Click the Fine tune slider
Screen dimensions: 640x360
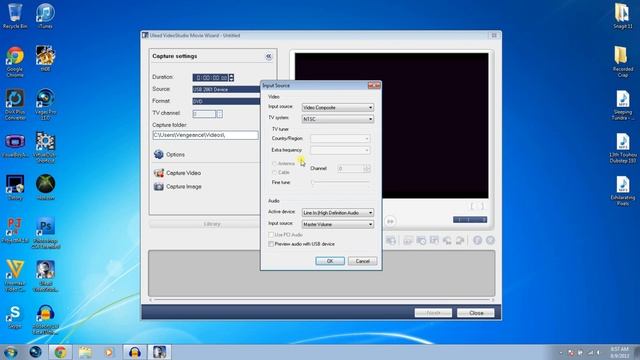[340, 182]
